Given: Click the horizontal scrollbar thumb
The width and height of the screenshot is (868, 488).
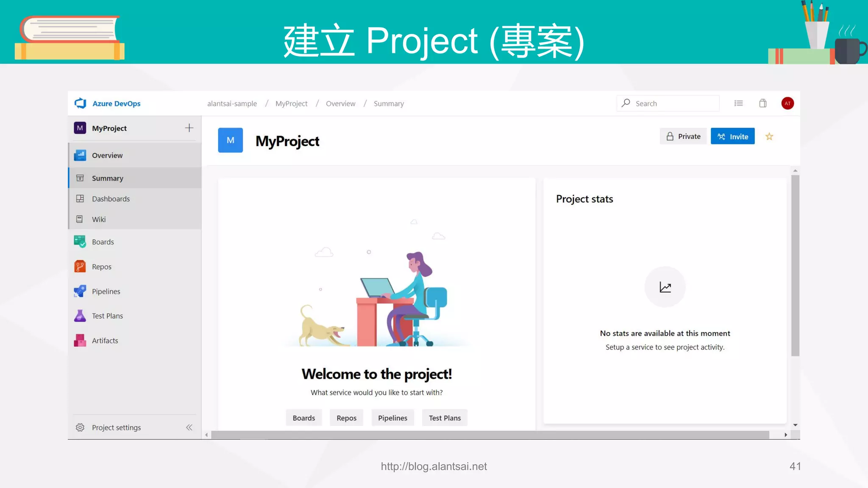Looking at the screenshot, I should (x=490, y=435).
